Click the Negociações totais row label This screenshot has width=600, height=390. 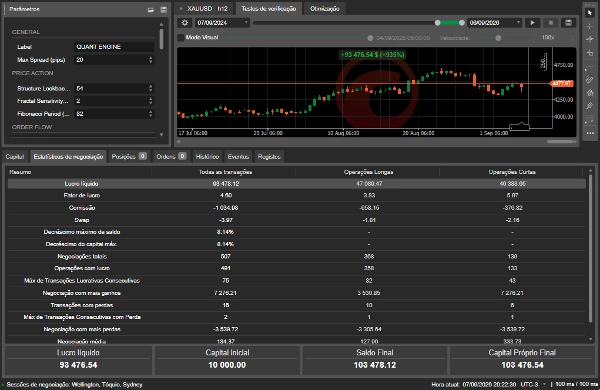click(x=82, y=256)
